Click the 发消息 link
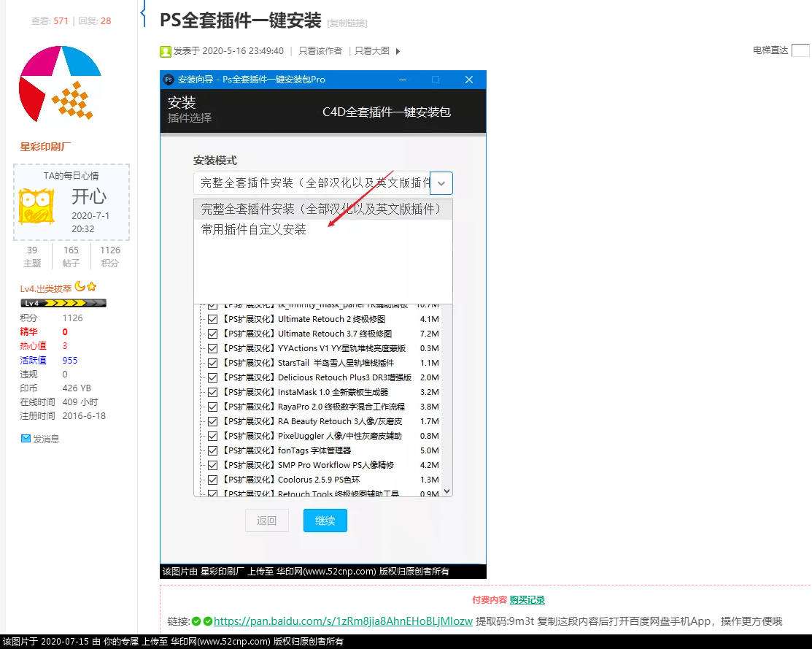 (47, 439)
